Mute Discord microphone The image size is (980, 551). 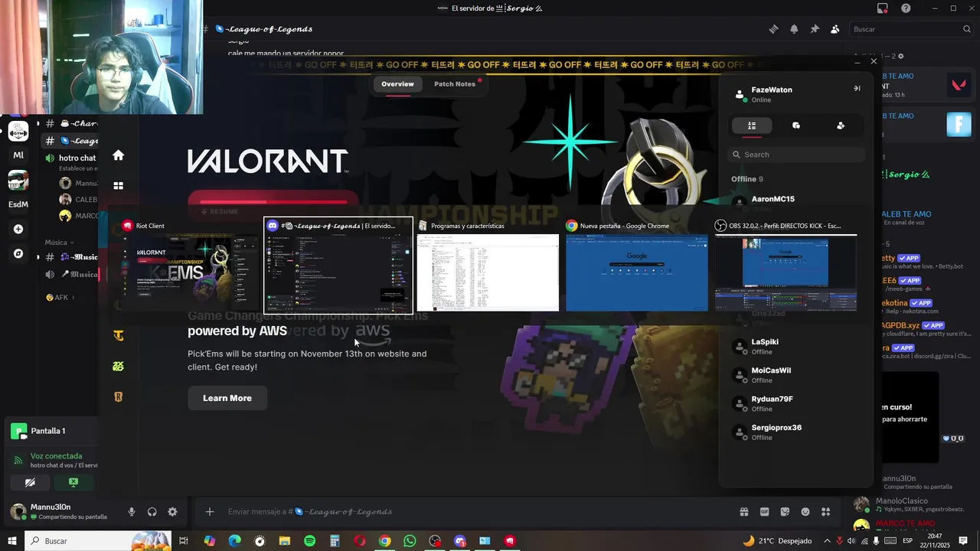(132, 512)
